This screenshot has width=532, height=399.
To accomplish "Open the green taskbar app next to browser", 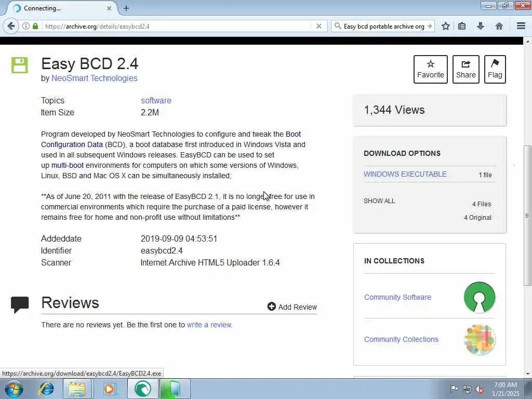I will pyautogui.click(x=175, y=389).
